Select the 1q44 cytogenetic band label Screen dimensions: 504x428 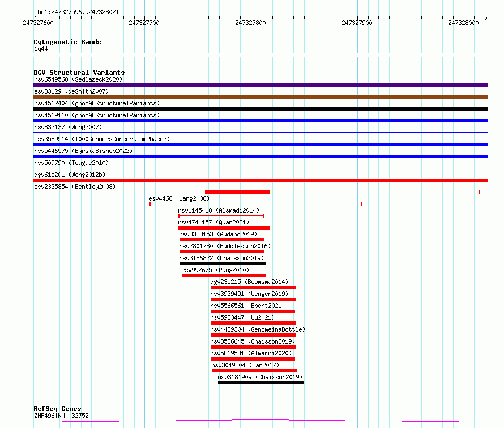point(41,49)
